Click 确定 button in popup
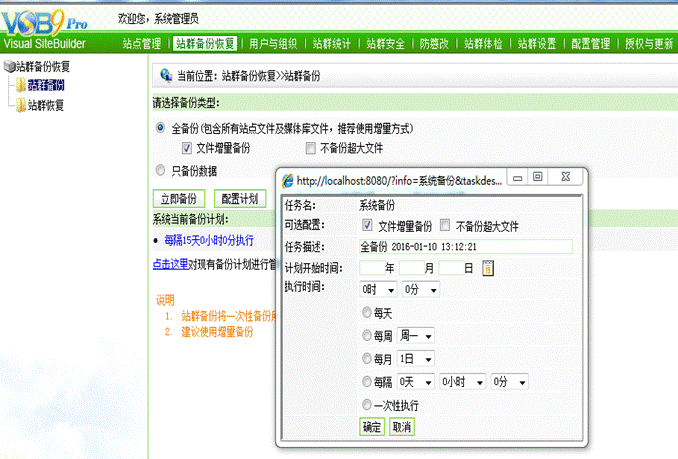This screenshot has width=678, height=459. 372,427
